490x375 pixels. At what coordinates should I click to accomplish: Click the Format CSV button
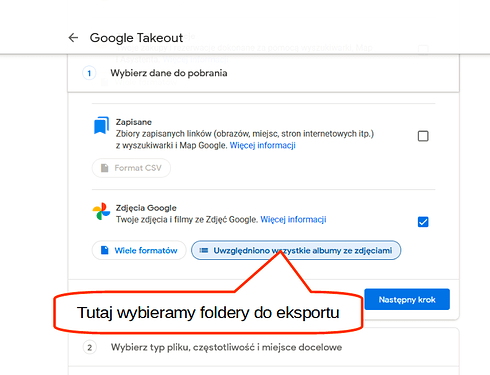[131, 168]
